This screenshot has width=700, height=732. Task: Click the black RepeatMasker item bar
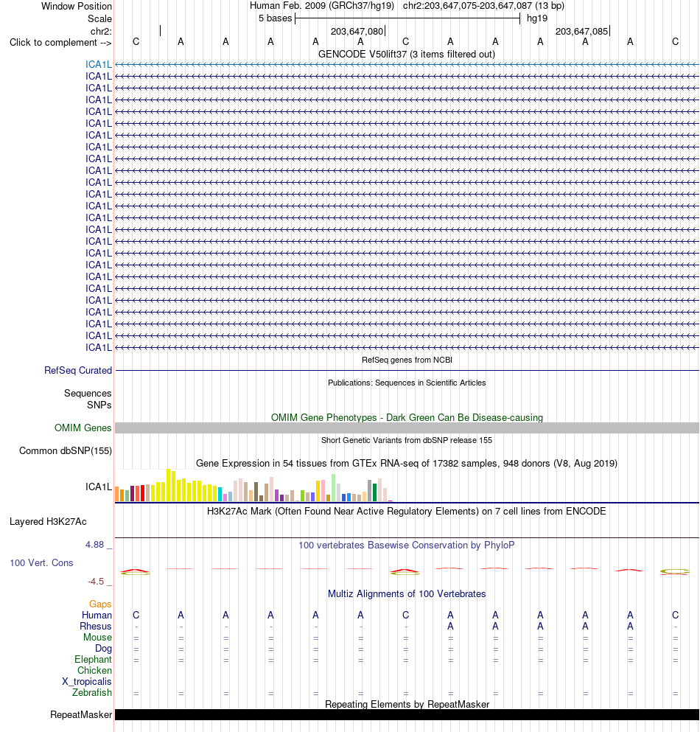click(x=407, y=715)
